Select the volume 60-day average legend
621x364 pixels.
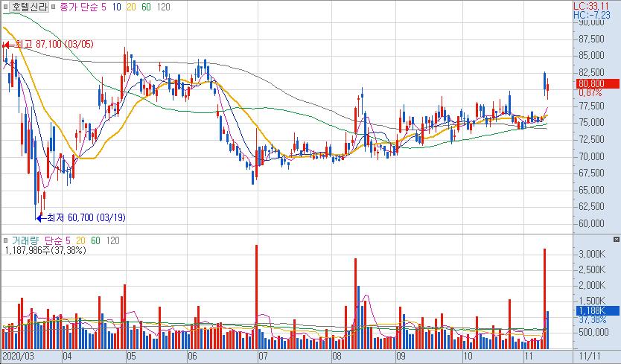(x=95, y=240)
